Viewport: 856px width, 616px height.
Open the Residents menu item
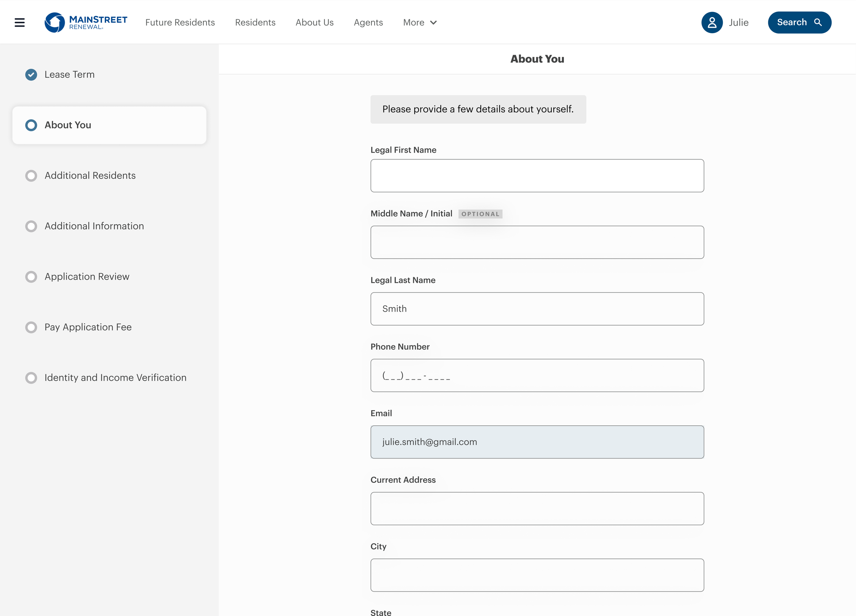click(255, 23)
